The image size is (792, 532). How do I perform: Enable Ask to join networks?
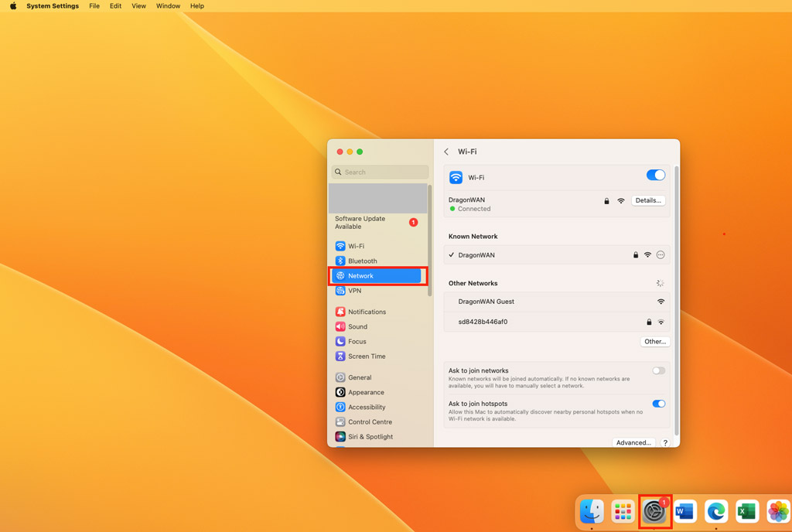coord(658,370)
